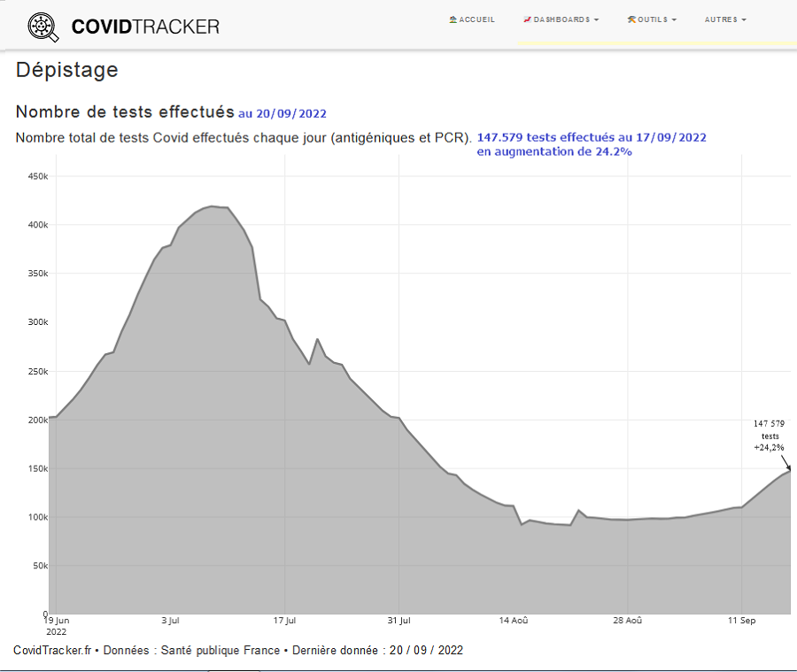Select the '147.579 tests effectués au 17/09/2022' text
Viewport: 797px width, 672px height.
[x=591, y=137]
